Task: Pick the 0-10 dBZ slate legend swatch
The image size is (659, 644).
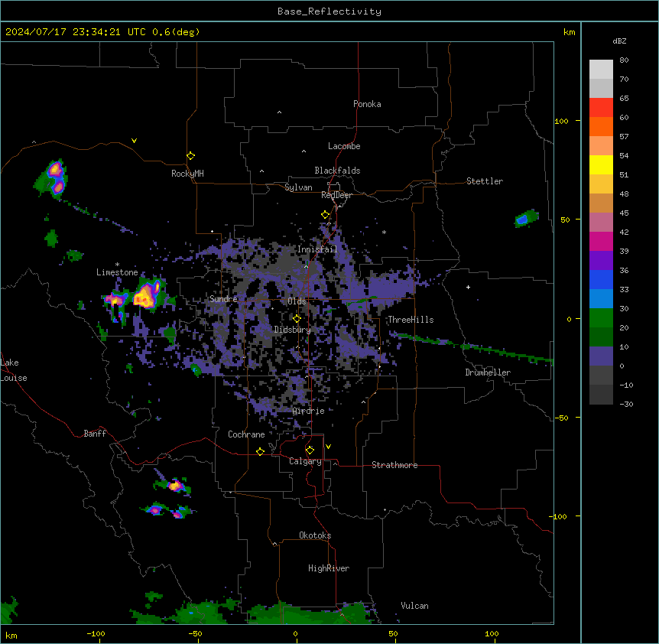Action: tap(601, 356)
